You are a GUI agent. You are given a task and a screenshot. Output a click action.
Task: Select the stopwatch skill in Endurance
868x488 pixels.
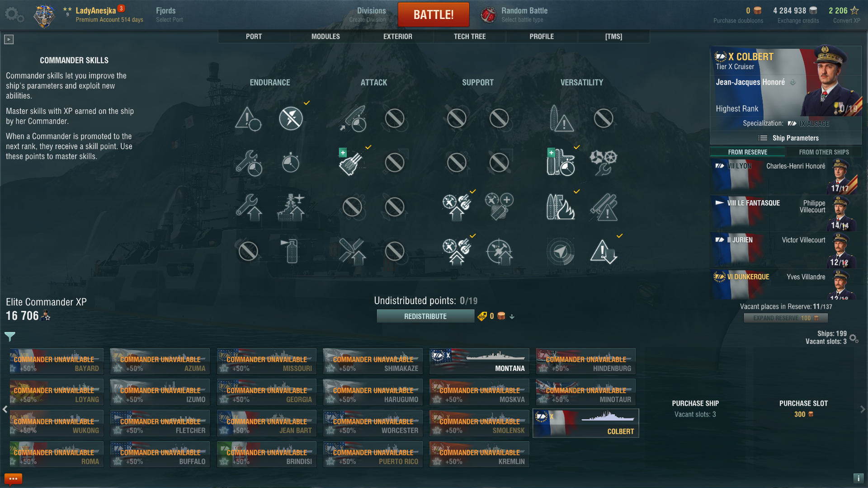point(291,162)
